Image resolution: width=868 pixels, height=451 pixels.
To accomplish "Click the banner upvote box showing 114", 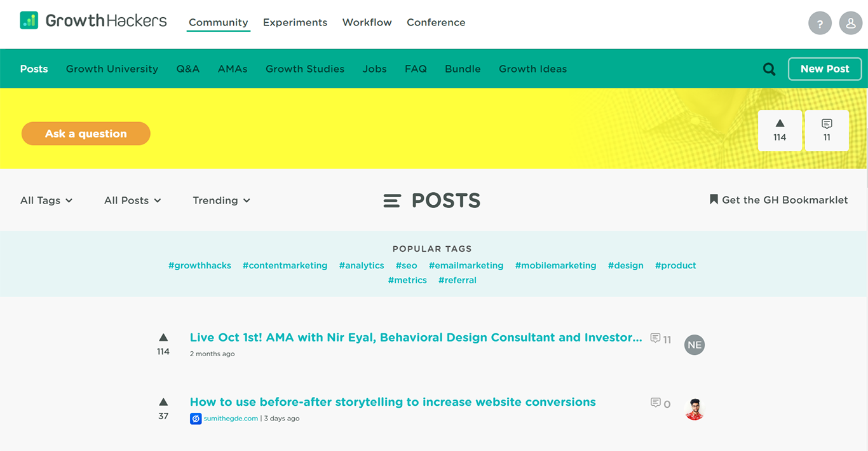I will (780, 130).
